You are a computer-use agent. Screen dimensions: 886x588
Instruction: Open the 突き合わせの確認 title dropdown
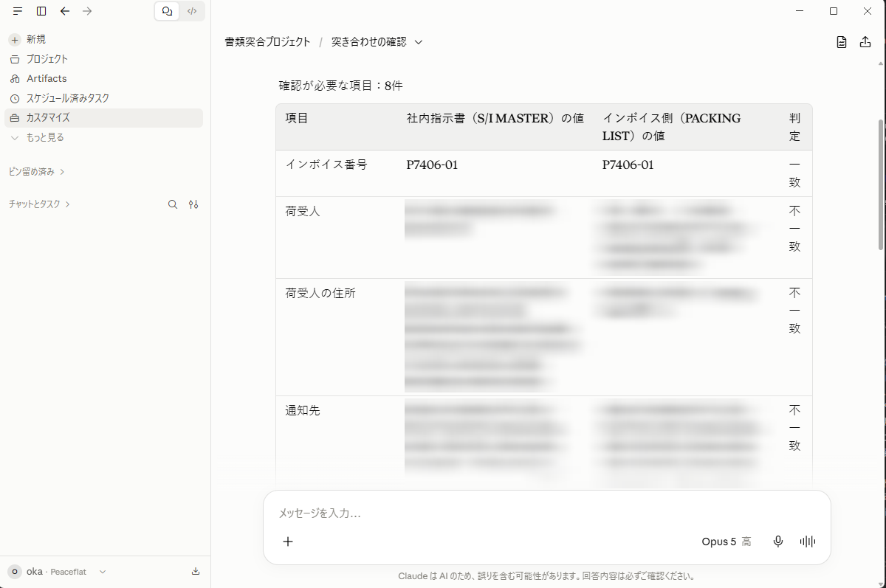click(377, 42)
